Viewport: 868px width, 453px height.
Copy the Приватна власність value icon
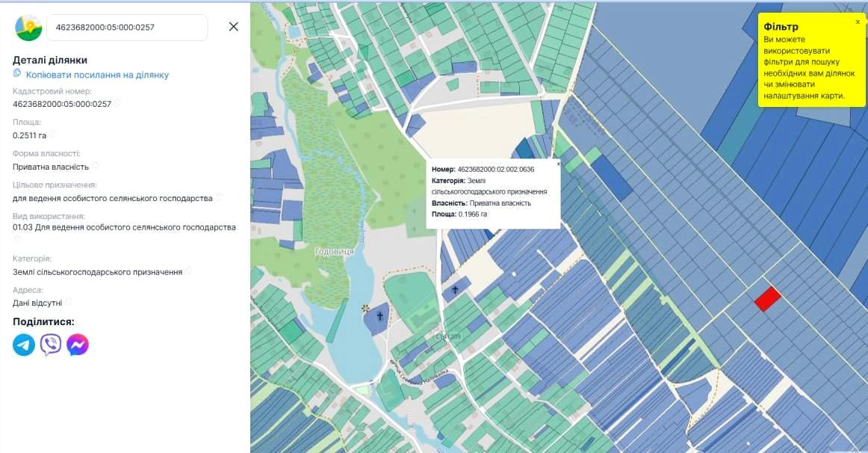coord(96,166)
